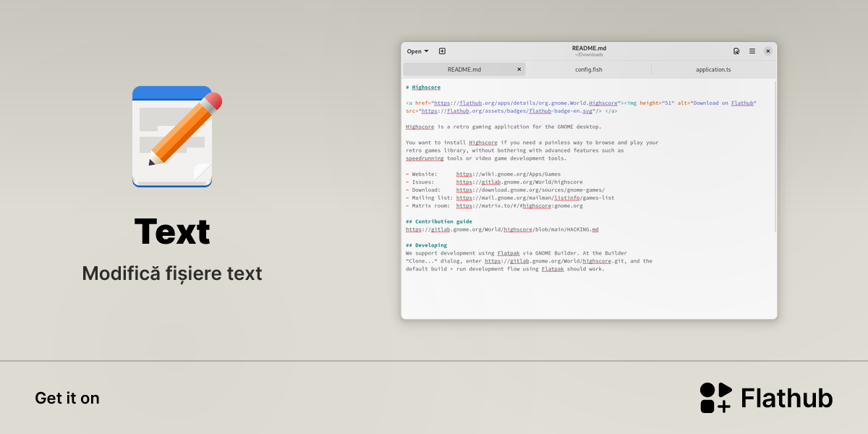Image resolution: width=868 pixels, height=434 pixels.
Task: Switch to the config.fish tab
Action: click(589, 69)
